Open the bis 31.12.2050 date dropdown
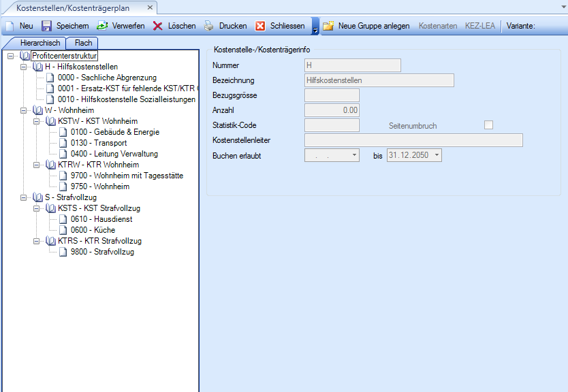 click(x=436, y=155)
